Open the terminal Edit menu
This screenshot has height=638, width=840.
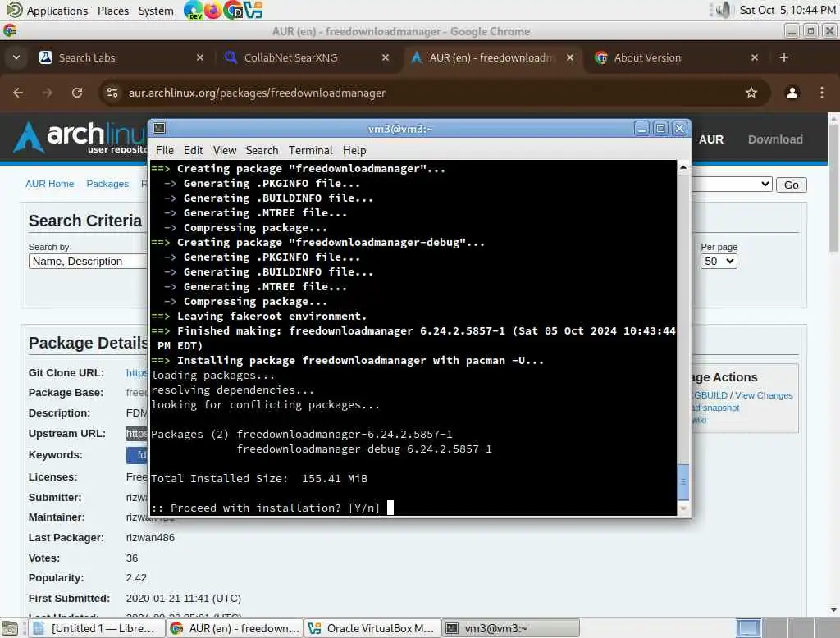[193, 151]
